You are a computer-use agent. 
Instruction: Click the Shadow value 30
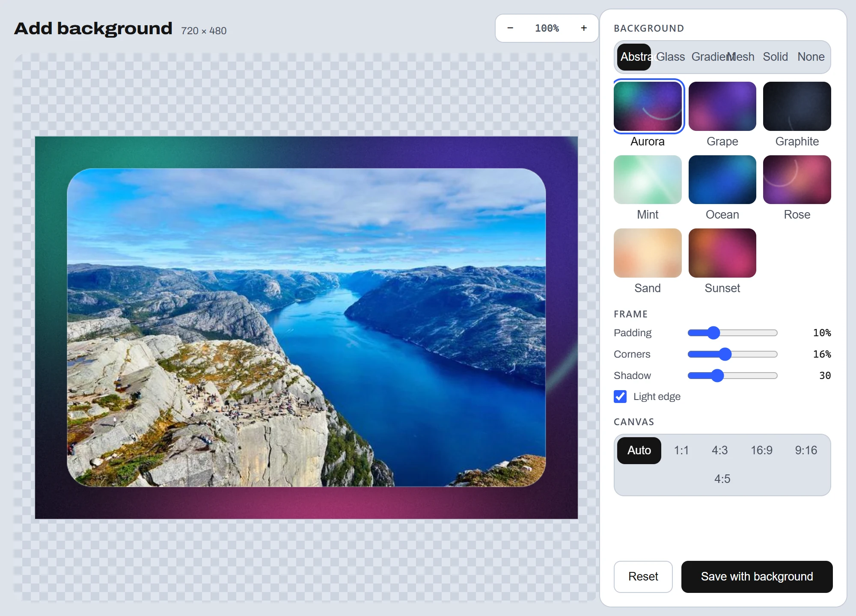(825, 376)
